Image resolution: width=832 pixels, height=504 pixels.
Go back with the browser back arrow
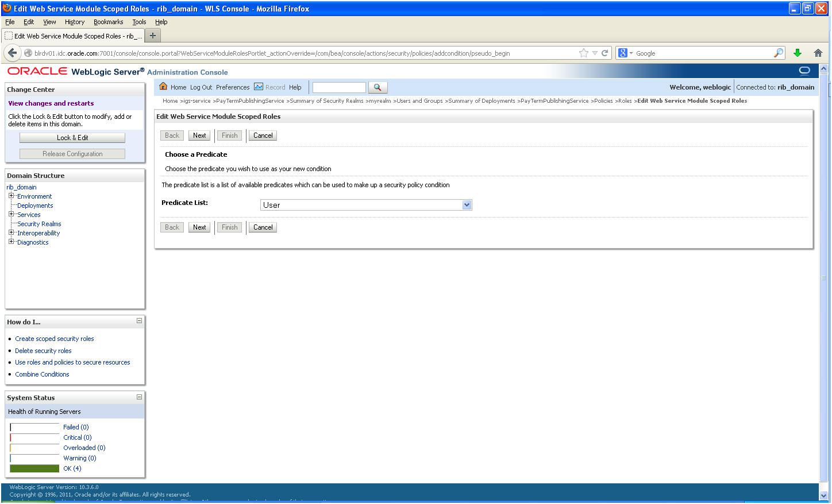(x=12, y=53)
